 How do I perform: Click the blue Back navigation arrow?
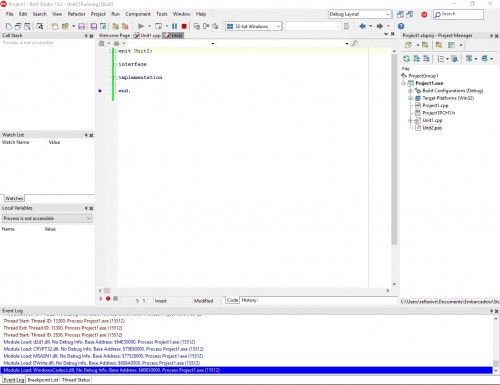point(362,26)
